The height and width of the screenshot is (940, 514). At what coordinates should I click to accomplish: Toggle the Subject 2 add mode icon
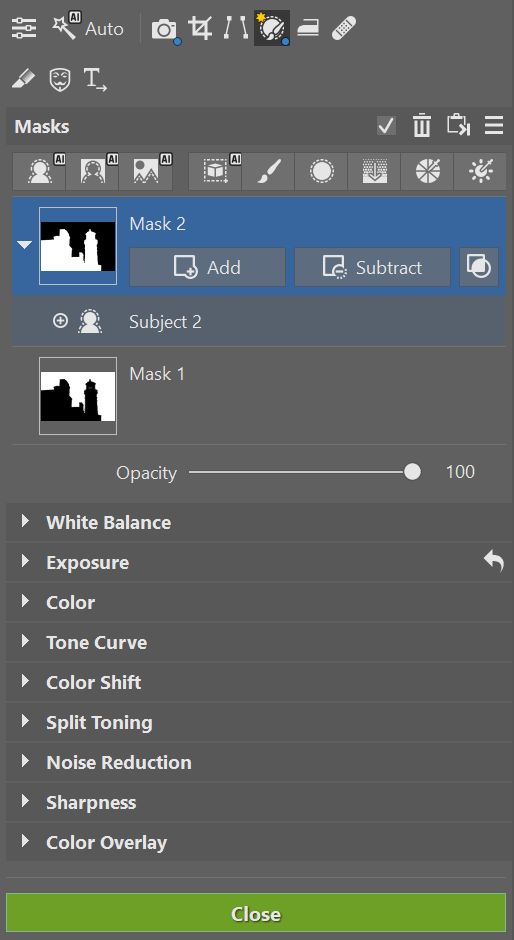point(60,321)
